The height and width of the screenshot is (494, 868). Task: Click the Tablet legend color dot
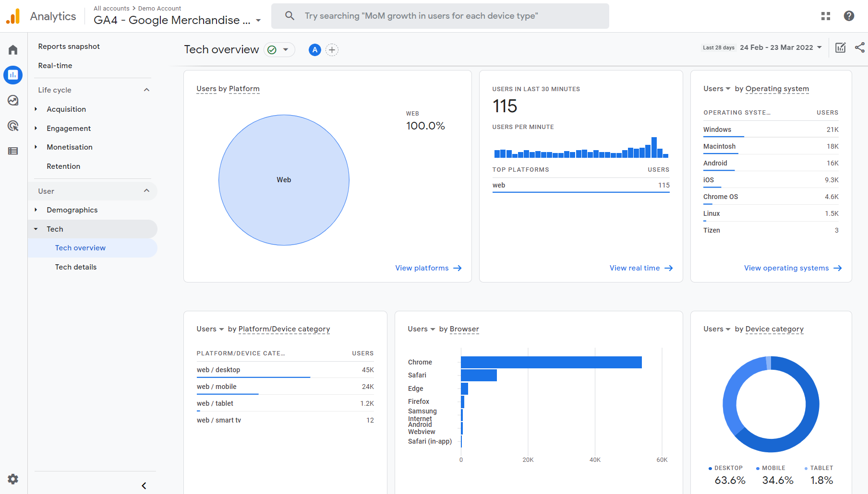click(x=806, y=469)
